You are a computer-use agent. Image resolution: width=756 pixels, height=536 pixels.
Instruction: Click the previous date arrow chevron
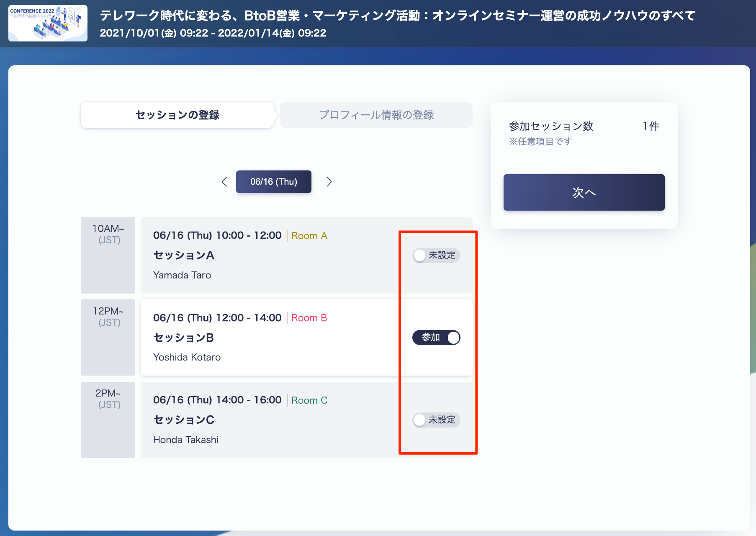[x=224, y=182]
